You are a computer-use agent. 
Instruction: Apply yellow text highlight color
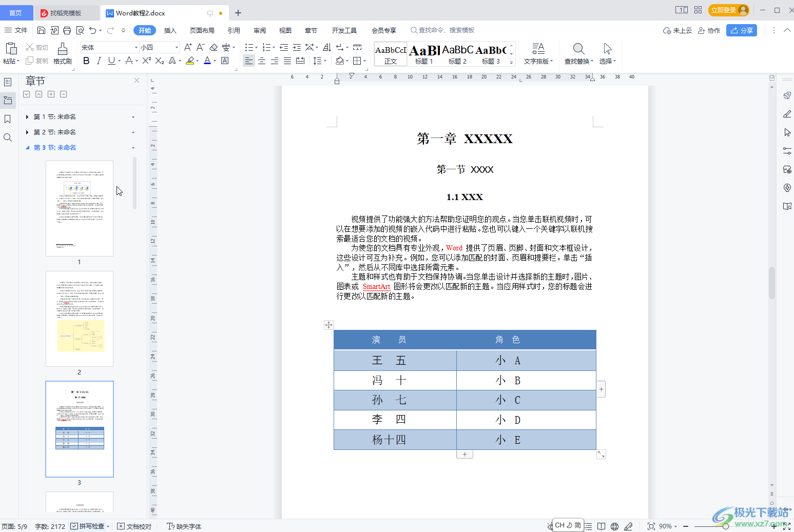190,61
